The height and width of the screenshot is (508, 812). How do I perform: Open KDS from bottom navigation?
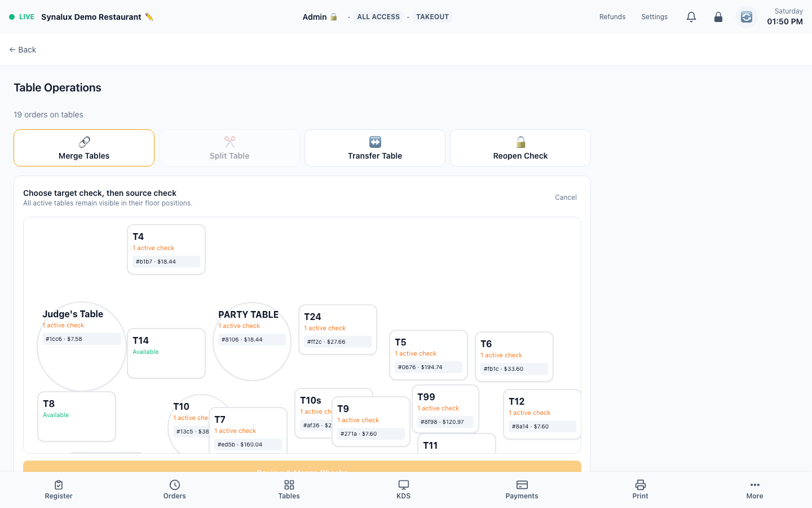(x=404, y=490)
